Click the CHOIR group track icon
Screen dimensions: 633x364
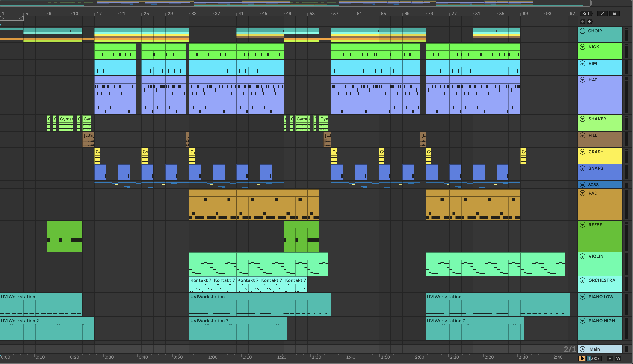[x=583, y=31]
